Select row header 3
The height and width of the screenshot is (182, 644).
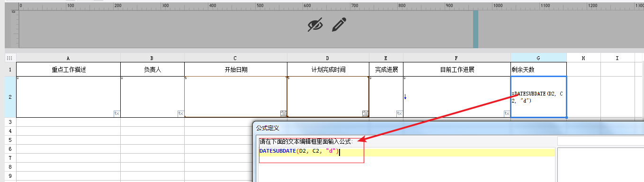pyautogui.click(x=10, y=122)
